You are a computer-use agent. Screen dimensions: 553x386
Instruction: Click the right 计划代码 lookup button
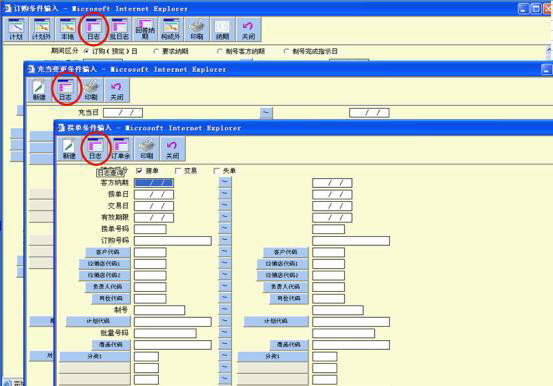click(276, 321)
